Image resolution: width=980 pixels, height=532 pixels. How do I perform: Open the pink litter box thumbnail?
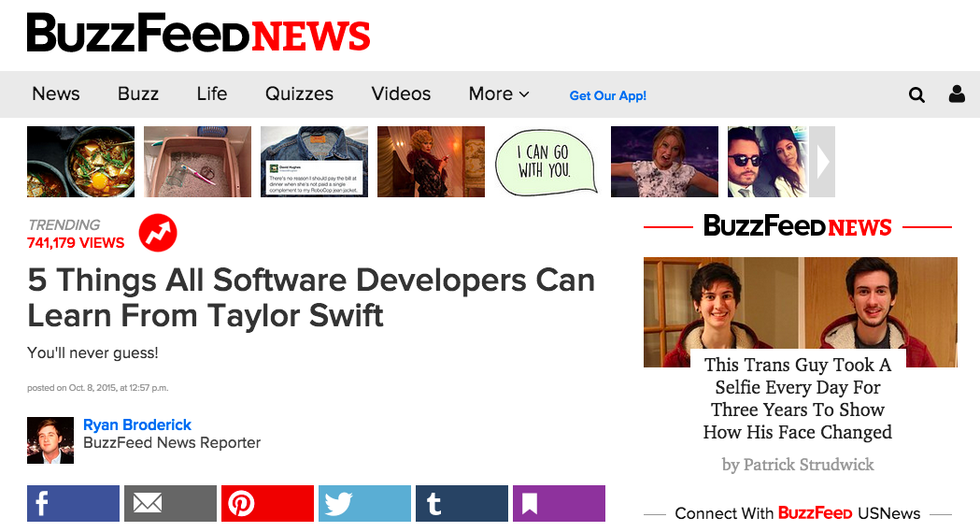(x=197, y=162)
